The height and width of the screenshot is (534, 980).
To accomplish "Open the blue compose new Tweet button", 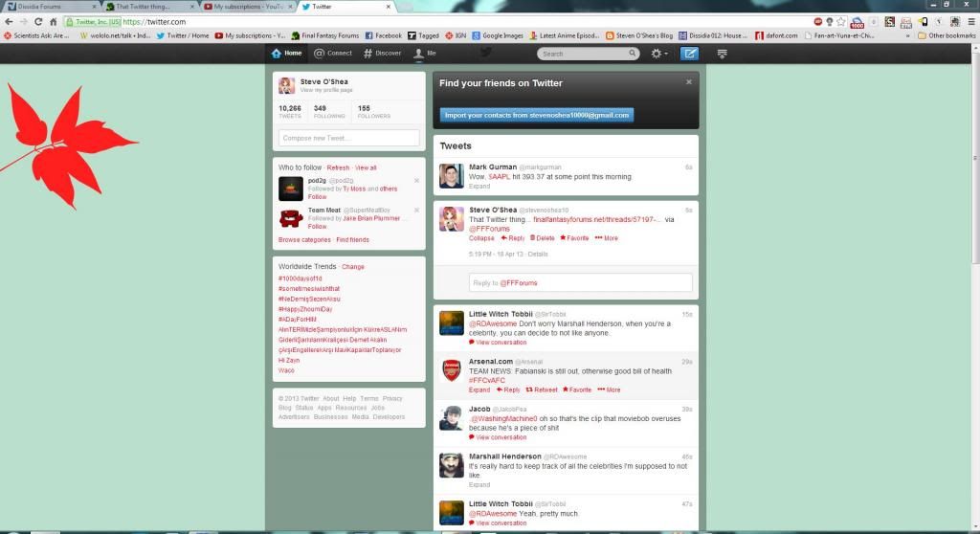I will click(689, 54).
